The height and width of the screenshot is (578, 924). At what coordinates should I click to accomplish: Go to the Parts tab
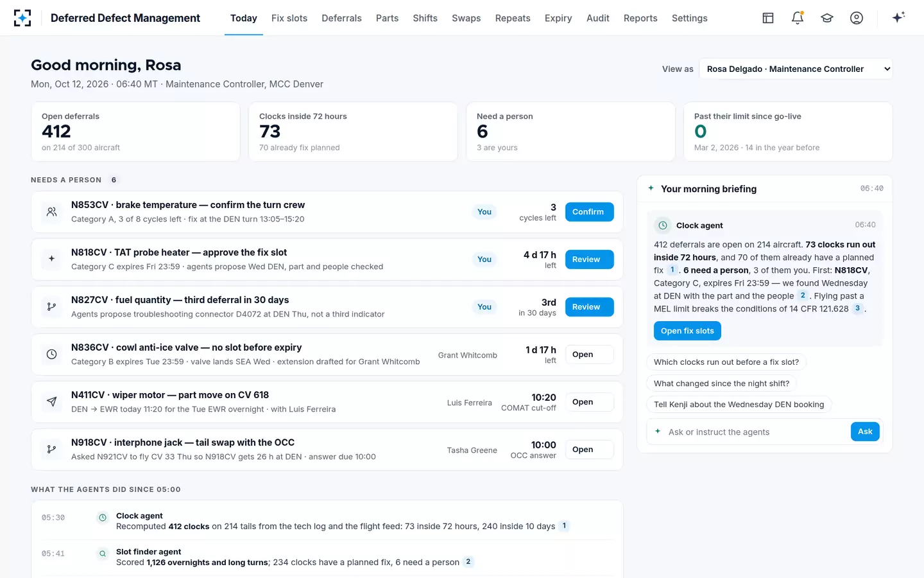[x=387, y=18]
